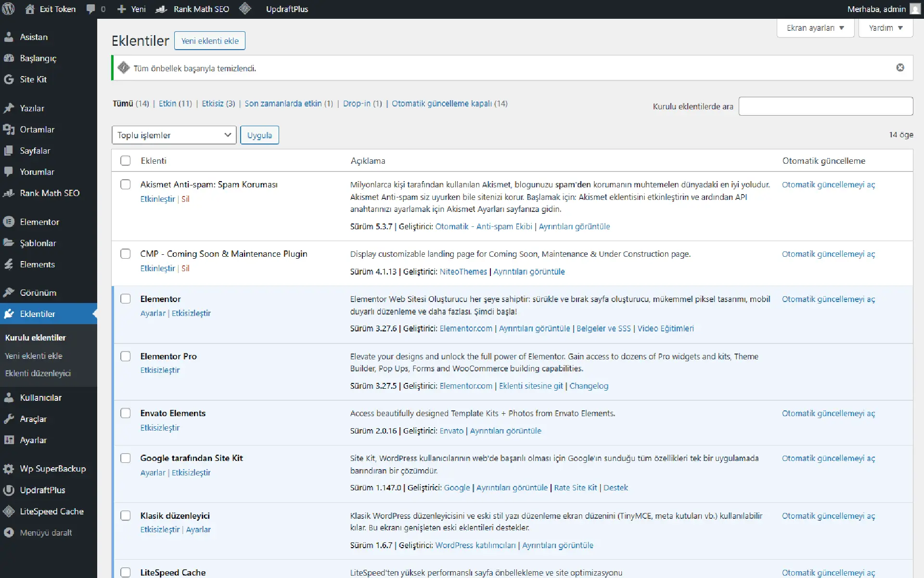The width and height of the screenshot is (924, 578).
Task: Open Elementor plugin Ayarlar link
Action: (x=153, y=313)
